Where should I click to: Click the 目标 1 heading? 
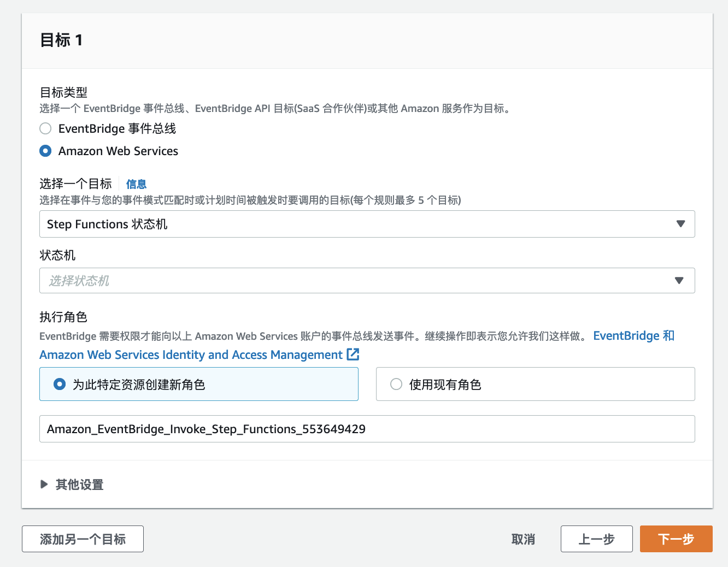coord(61,40)
